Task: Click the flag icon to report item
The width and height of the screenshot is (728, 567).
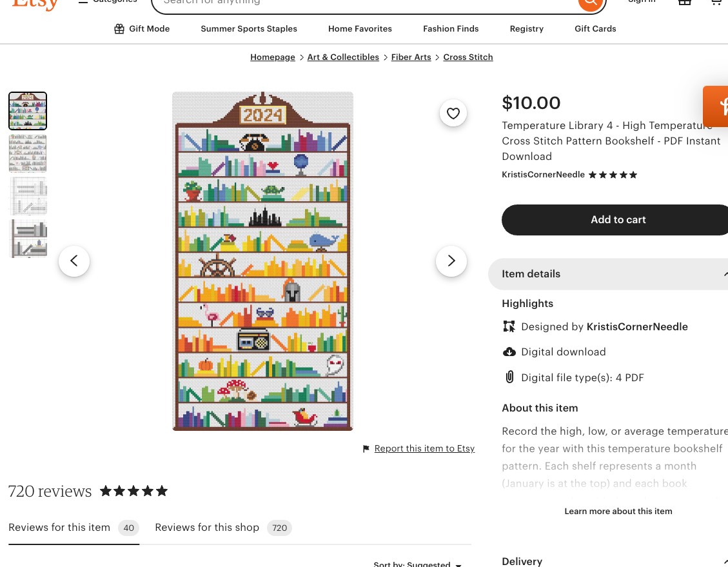Action: [x=366, y=449]
